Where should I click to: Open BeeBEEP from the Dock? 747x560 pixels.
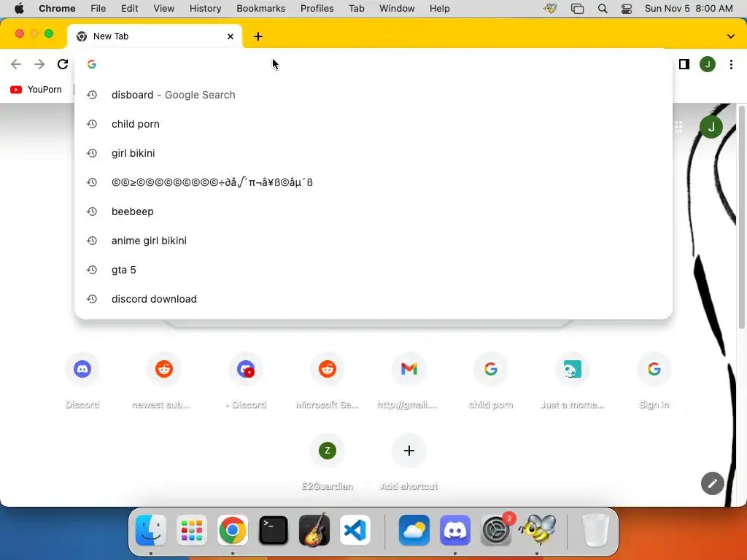(537, 530)
